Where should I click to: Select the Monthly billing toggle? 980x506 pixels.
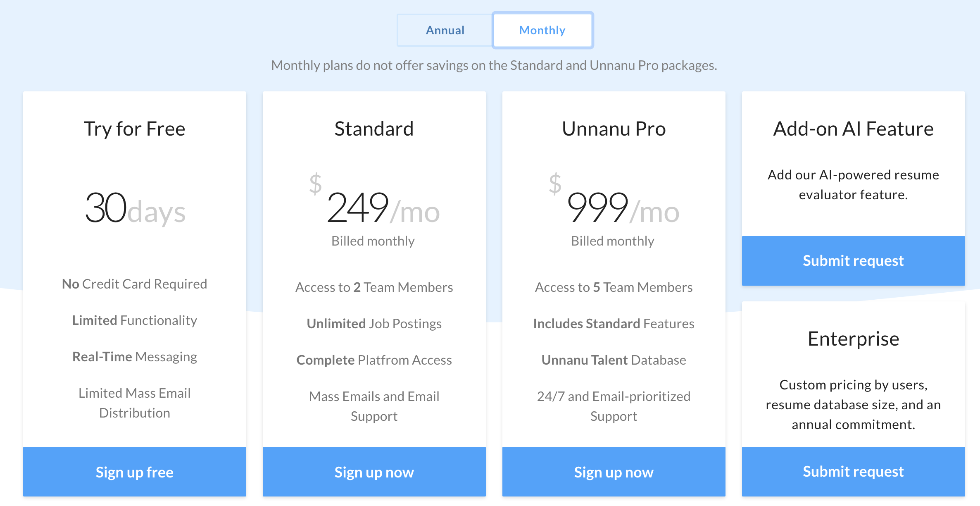tap(542, 30)
